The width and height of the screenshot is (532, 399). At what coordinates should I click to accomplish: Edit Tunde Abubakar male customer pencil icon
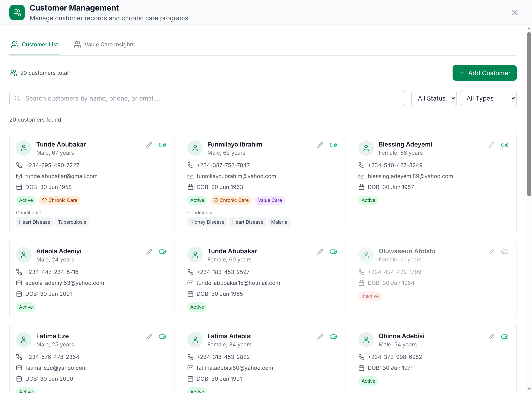[149, 145]
